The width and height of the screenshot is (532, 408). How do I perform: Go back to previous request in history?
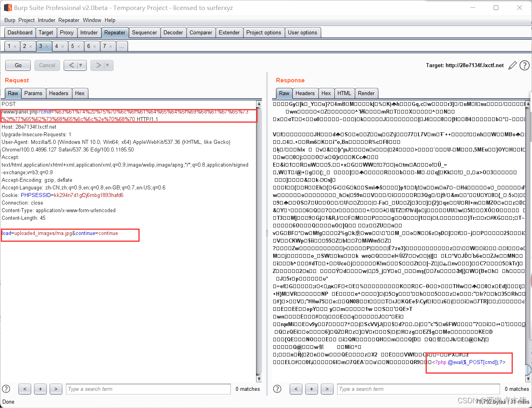click(x=71, y=65)
